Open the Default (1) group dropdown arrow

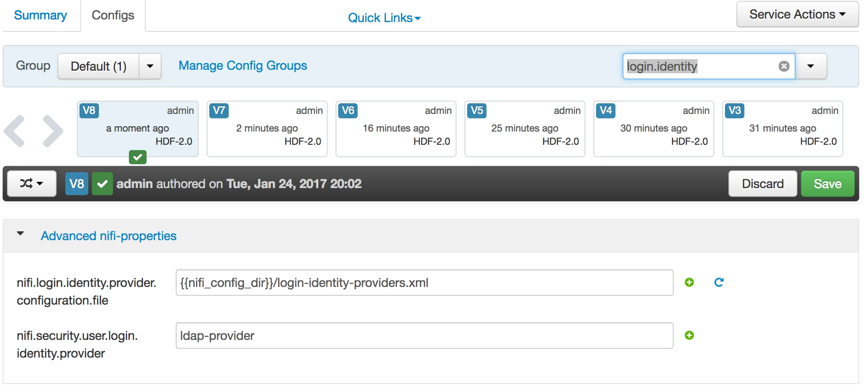150,66
